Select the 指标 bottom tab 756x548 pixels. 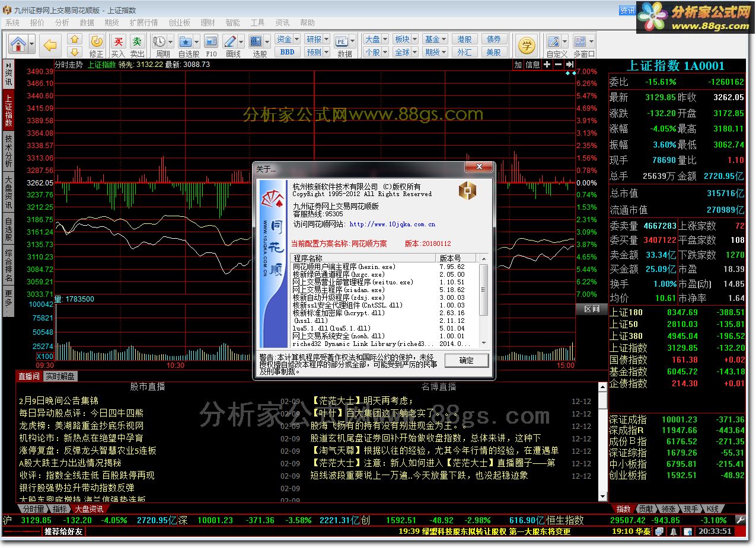[59, 508]
